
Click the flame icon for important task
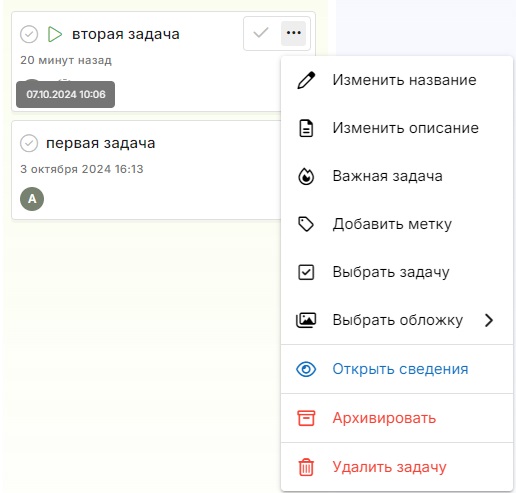[x=306, y=176]
